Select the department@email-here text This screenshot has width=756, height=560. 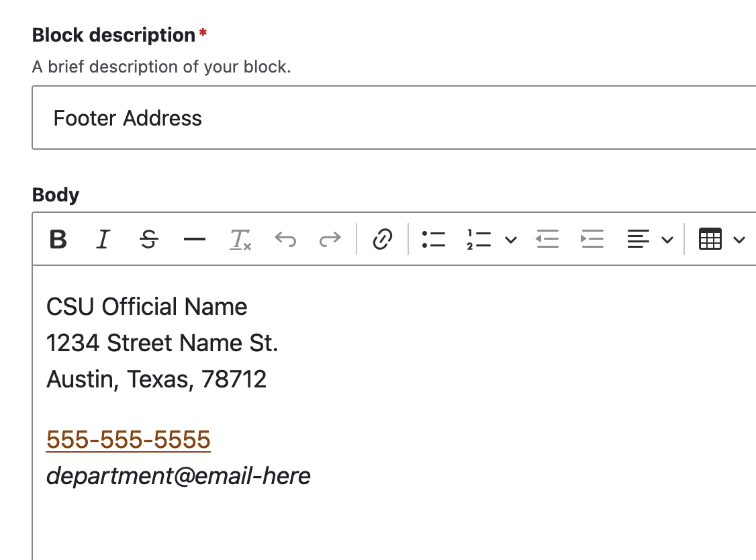click(x=178, y=475)
